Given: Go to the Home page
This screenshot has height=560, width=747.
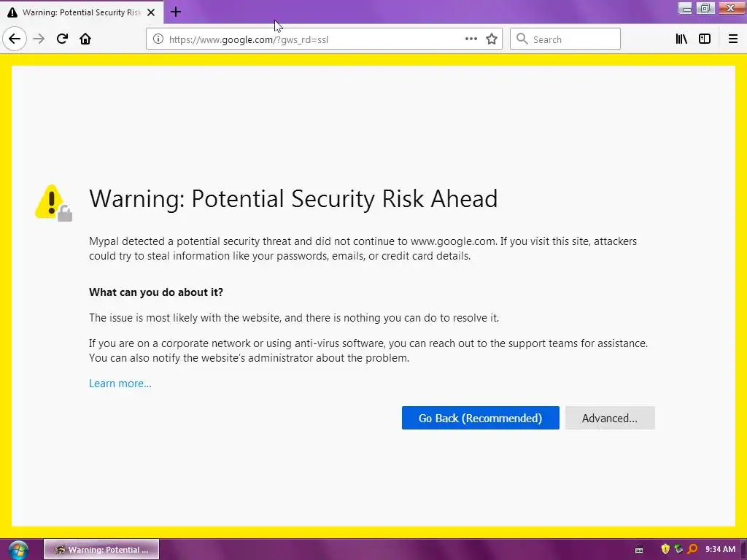Looking at the screenshot, I should (85, 39).
